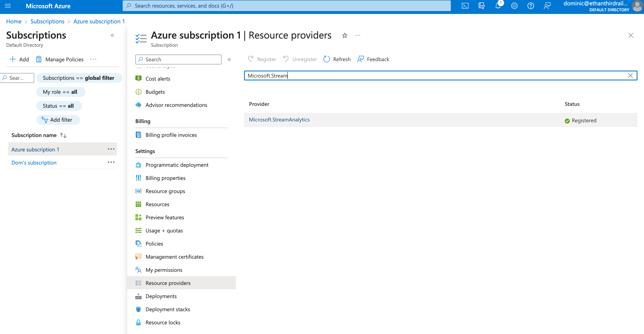The image size is (644, 334).
Task: Launch Cloud Shell from top bar
Action: (x=465, y=6)
